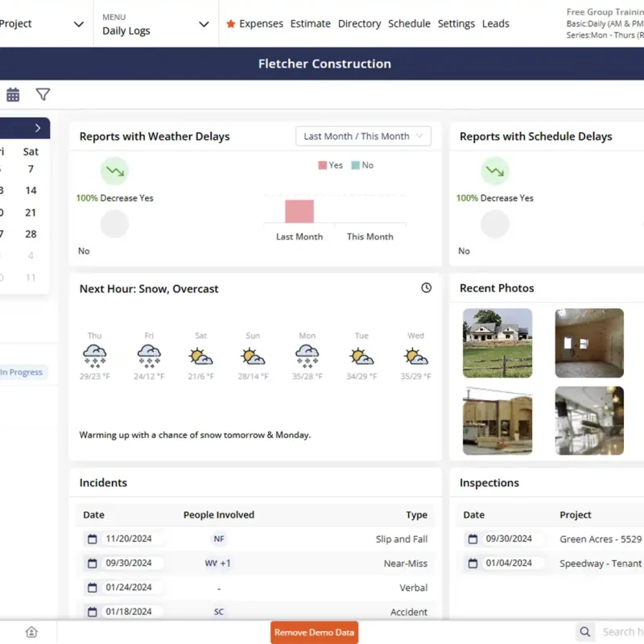Click calendar icon beside inspection 09/30/2024
This screenshot has height=644, width=644.
pyautogui.click(x=473, y=539)
